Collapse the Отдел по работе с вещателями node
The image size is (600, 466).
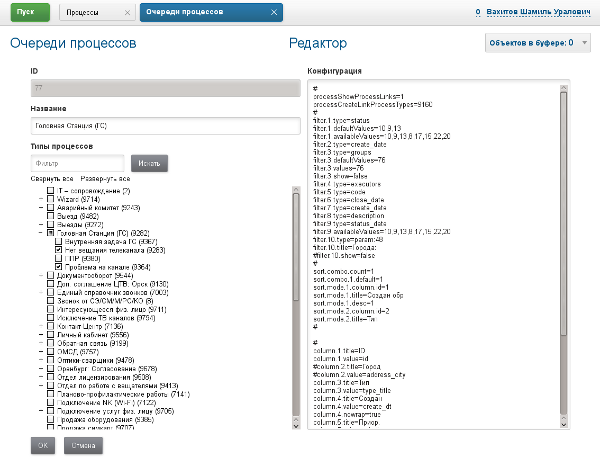[40, 384]
